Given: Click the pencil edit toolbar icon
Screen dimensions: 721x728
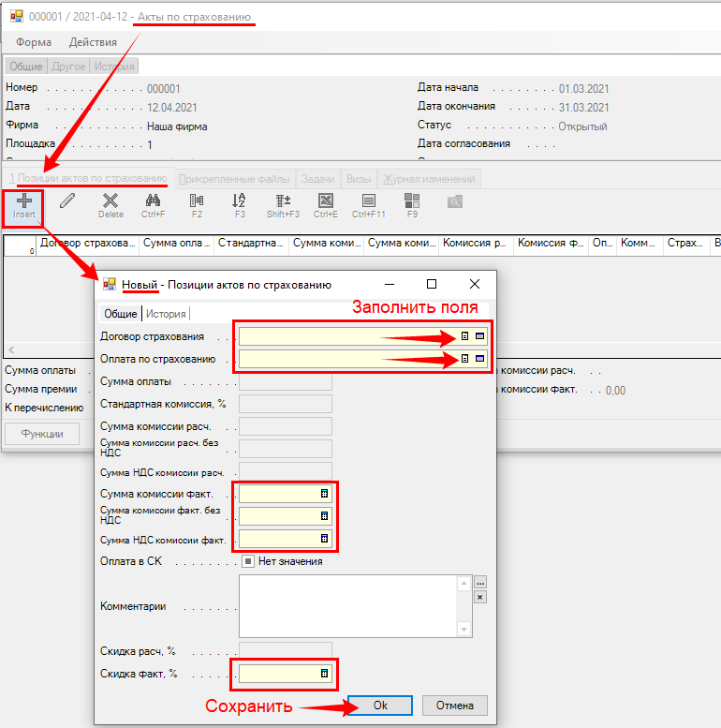Looking at the screenshot, I should 67,201.
